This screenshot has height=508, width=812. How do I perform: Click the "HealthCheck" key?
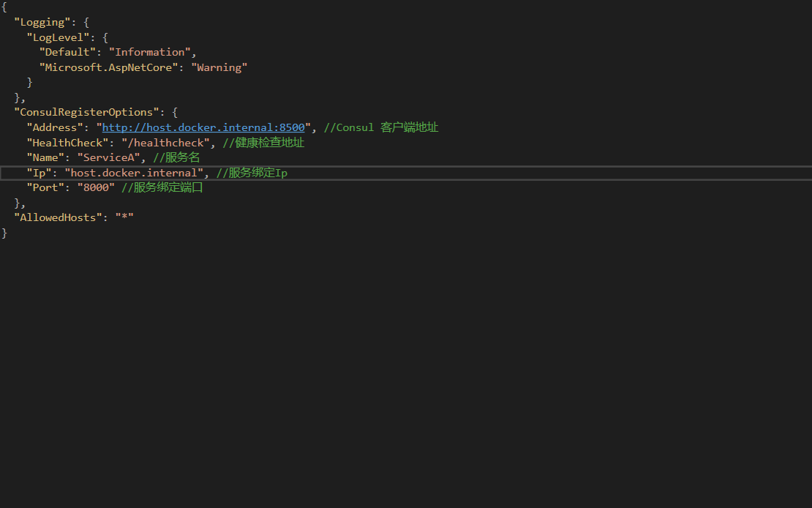(x=67, y=142)
